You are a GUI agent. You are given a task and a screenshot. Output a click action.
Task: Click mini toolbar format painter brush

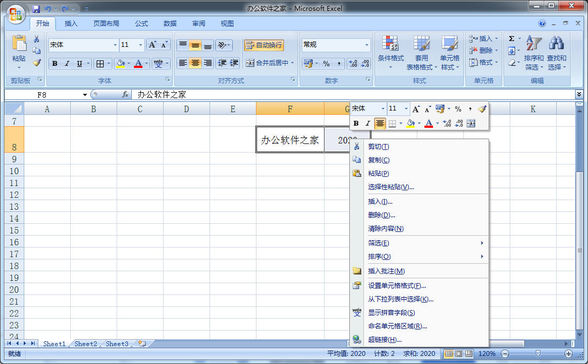[482, 108]
